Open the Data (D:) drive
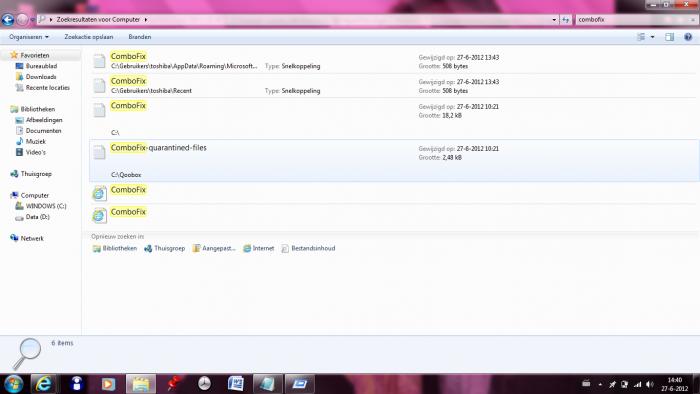 point(38,217)
